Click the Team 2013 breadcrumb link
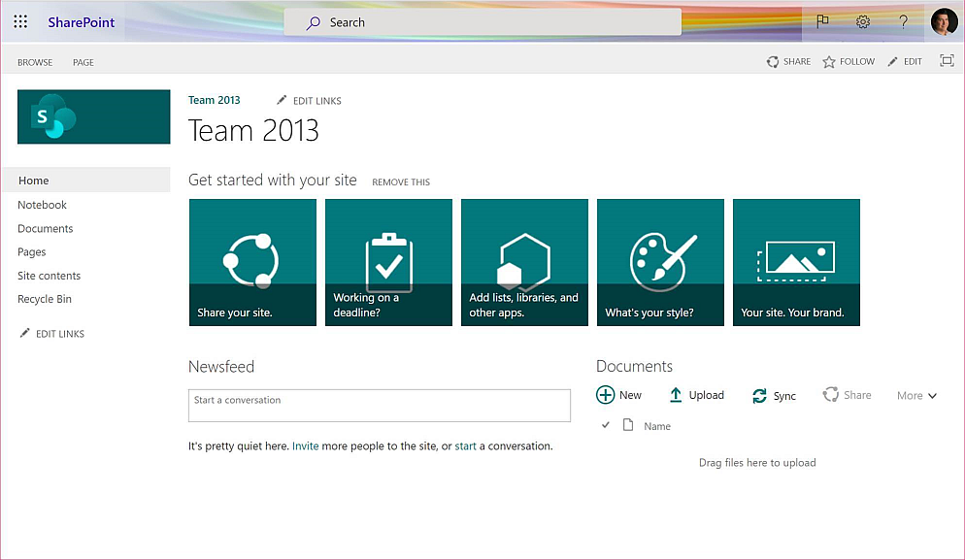This screenshot has width=965, height=560. point(215,100)
